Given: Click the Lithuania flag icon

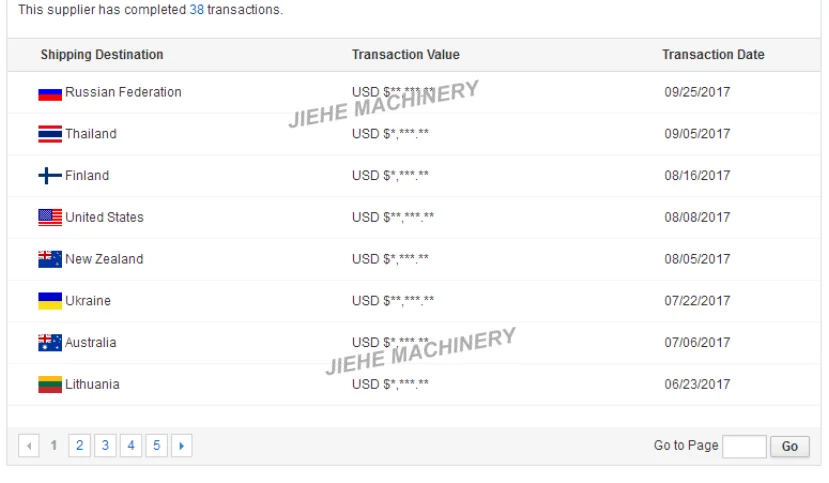Looking at the screenshot, I should click(x=50, y=385).
